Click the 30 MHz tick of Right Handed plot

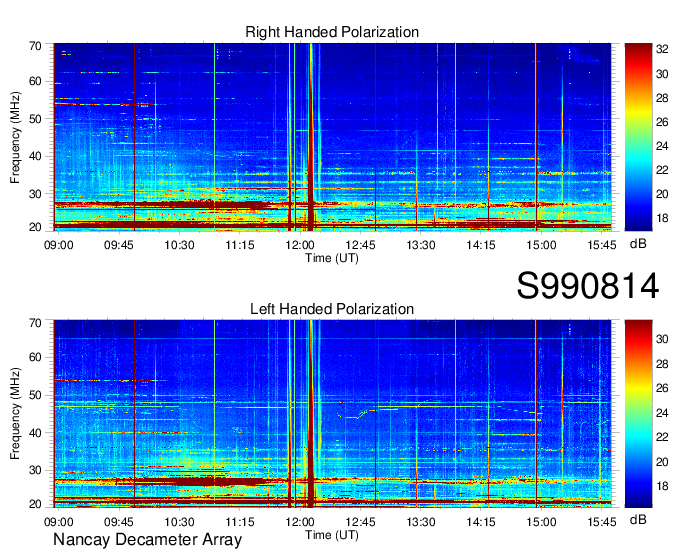[35, 194]
